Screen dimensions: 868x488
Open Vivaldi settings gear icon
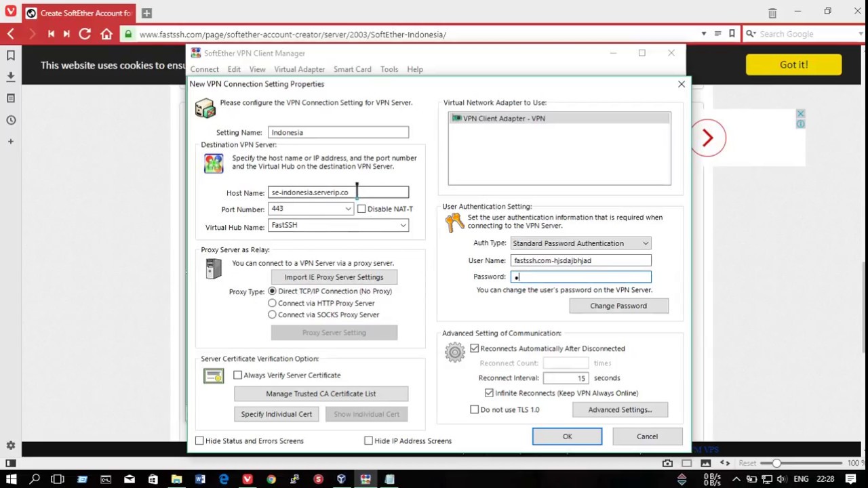(x=11, y=445)
